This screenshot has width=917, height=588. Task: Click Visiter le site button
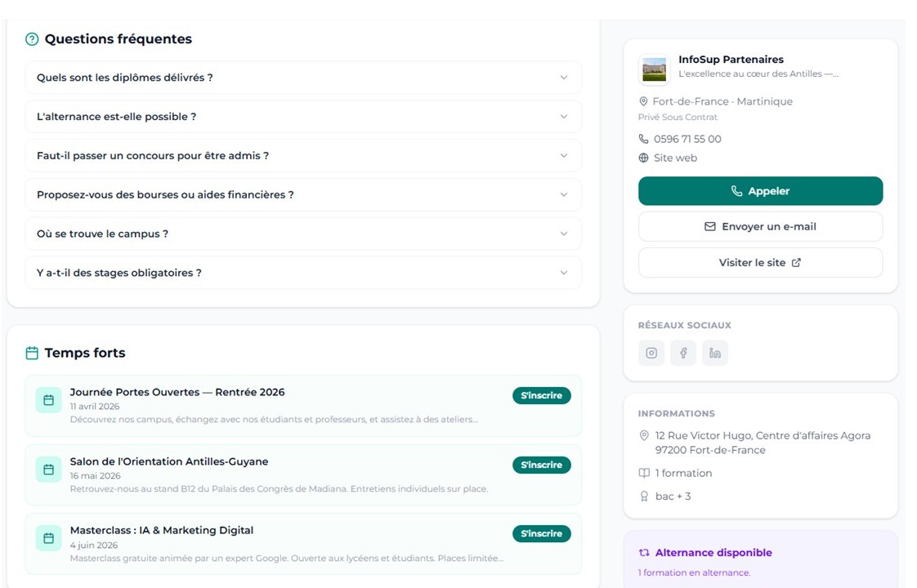tap(760, 263)
